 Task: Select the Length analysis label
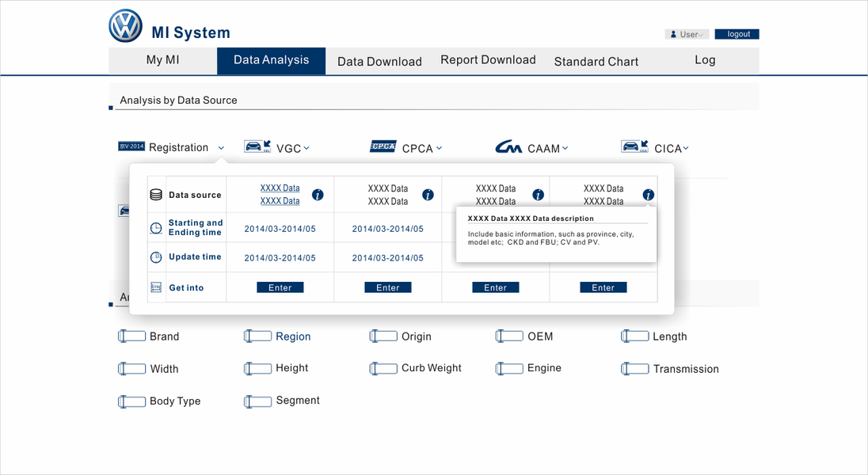[670, 336]
